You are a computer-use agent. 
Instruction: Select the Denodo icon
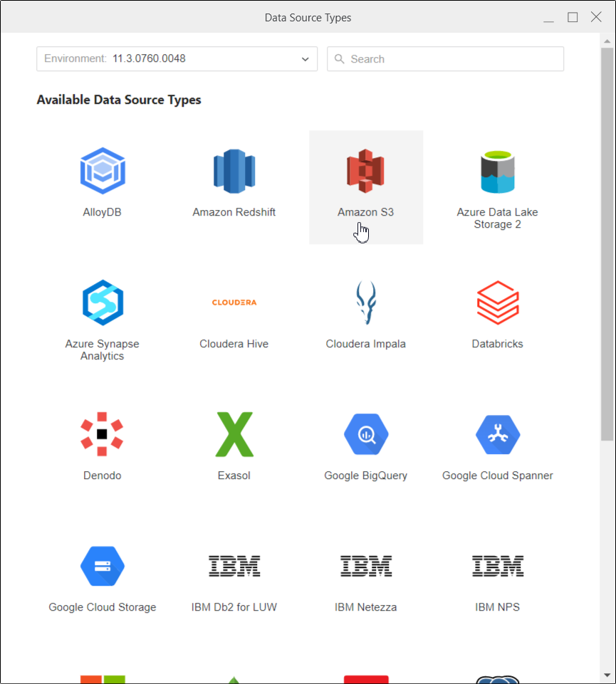tap(103, 434)
